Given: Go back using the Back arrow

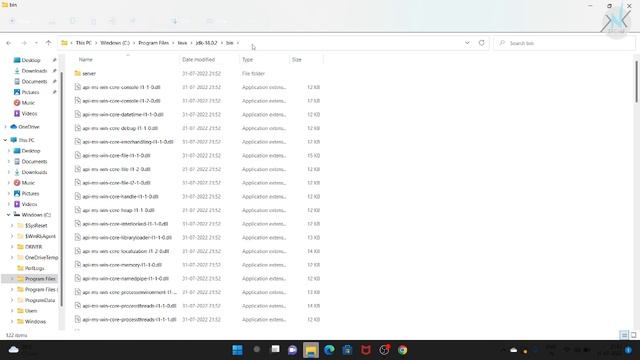Looking at the screenshot, I should (x=9, y=43).
